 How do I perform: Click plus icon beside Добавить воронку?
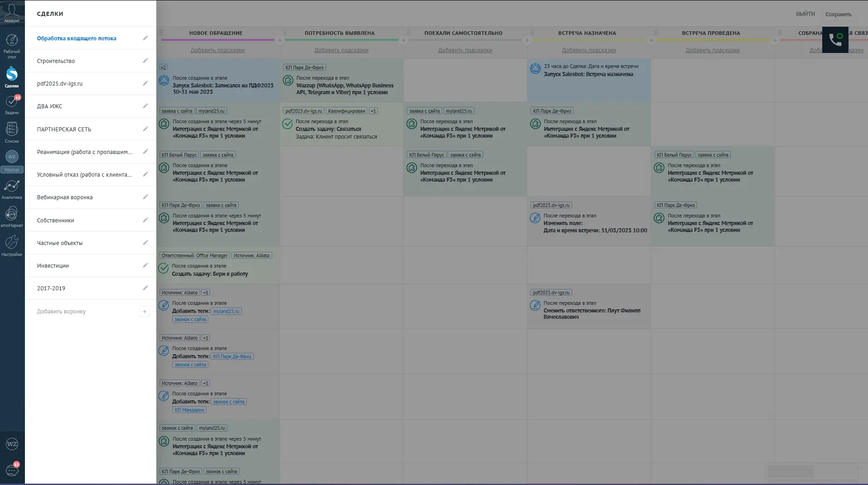pos(145,312)
